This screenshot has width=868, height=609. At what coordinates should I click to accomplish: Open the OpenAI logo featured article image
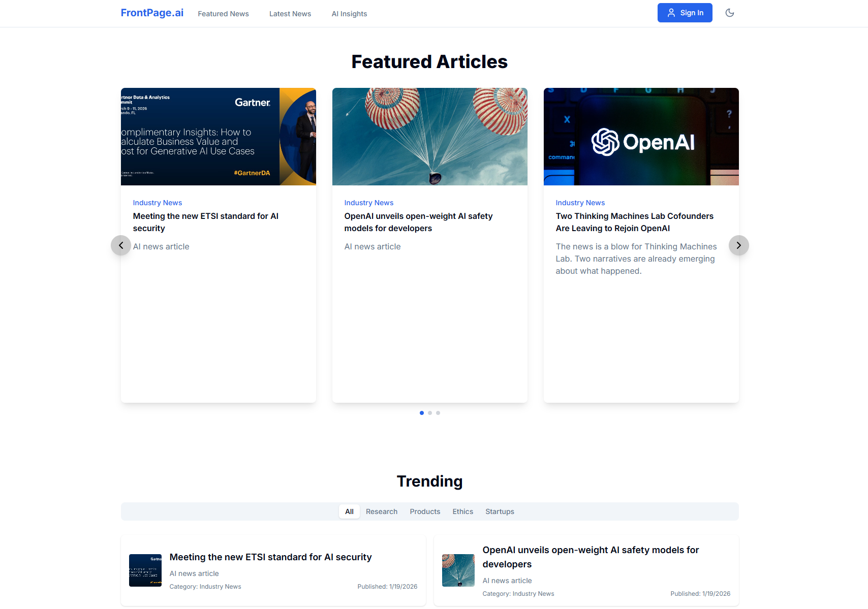(641, 136)
